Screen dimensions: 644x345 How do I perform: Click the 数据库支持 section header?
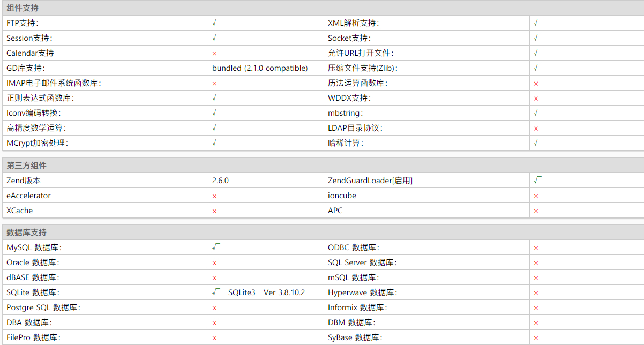tap(26, 232)
